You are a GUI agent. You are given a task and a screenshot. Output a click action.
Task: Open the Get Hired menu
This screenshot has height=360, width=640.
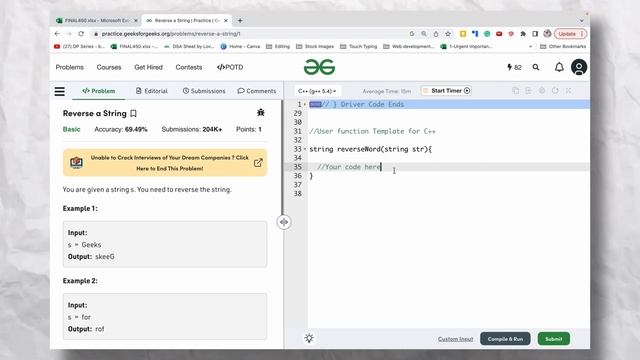(149, 67)
